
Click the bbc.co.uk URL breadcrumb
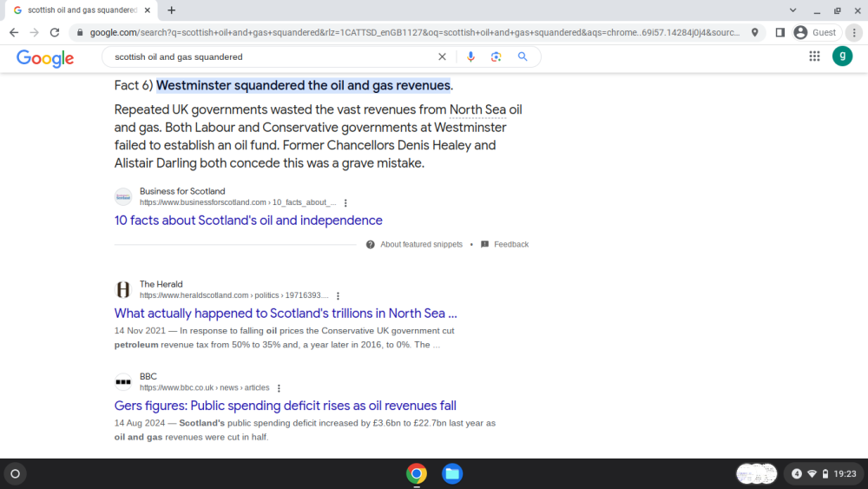pyautogui.click(x=204, y=387)
